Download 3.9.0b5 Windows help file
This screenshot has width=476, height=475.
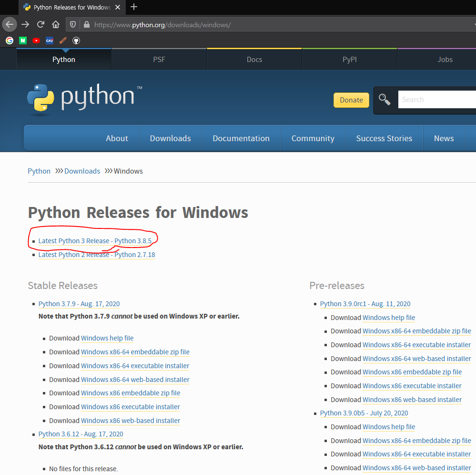coord(389,427)
